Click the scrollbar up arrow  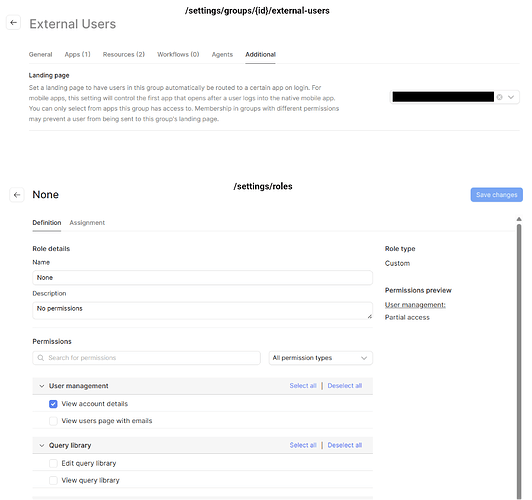[x=519, y=219]
